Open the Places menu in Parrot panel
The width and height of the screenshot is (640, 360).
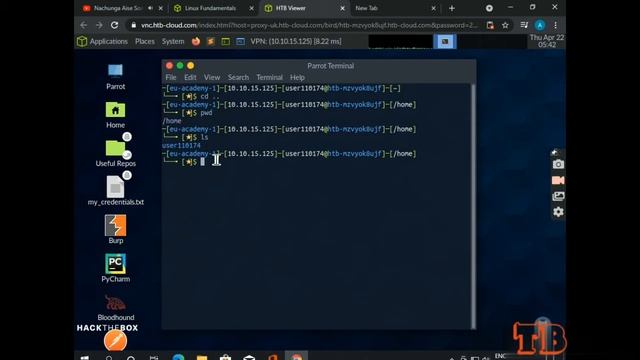click(x=145, y=41)
